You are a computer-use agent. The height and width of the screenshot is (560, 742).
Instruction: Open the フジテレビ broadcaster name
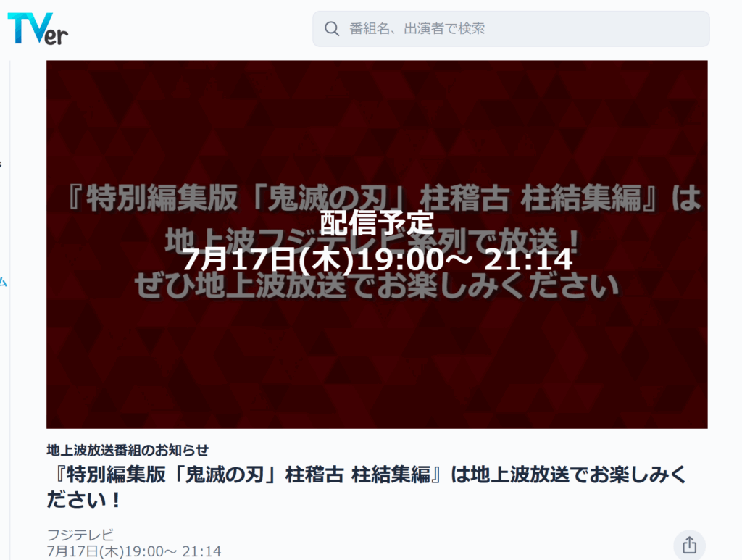(80, 535)
